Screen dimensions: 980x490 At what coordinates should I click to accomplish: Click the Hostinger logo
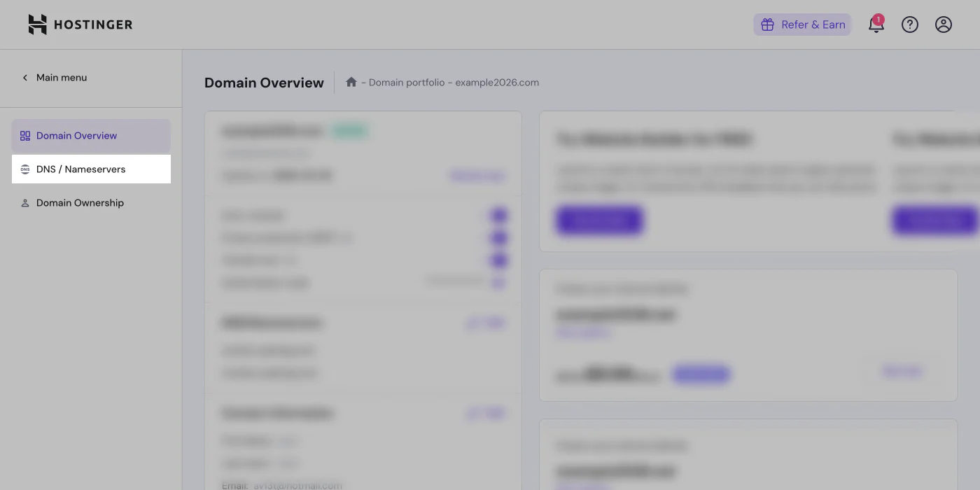pyautogui.click(x=79, y=24)
